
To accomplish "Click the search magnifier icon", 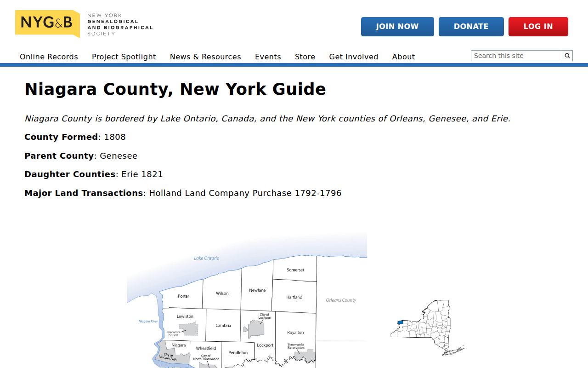I will pos(567,56).
